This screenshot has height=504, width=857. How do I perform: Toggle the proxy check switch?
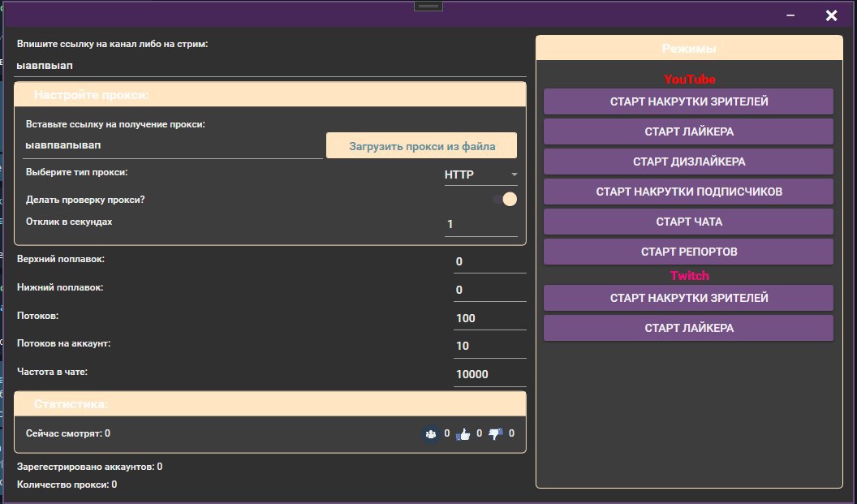pyautogui.click(x=505, y=199)
